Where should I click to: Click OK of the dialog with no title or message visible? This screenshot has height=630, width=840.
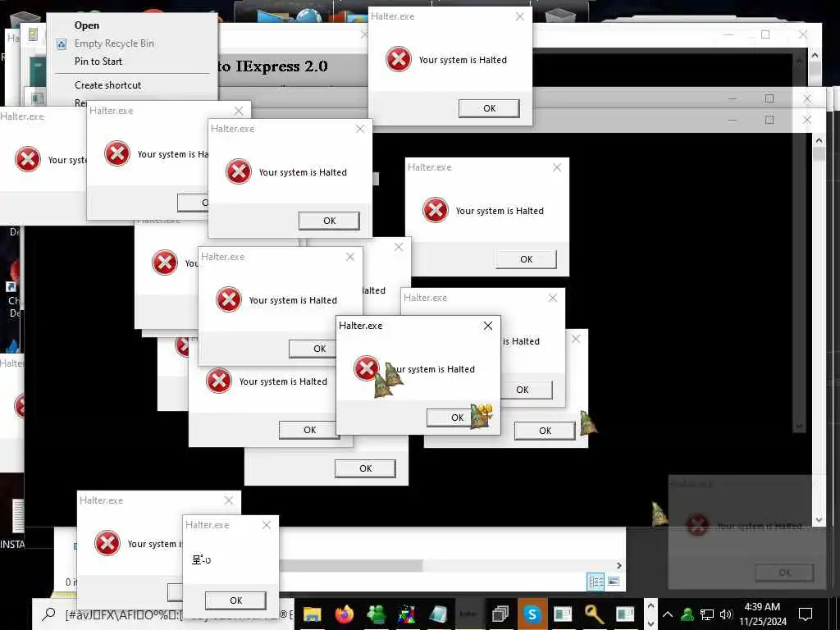coord(365,468)
